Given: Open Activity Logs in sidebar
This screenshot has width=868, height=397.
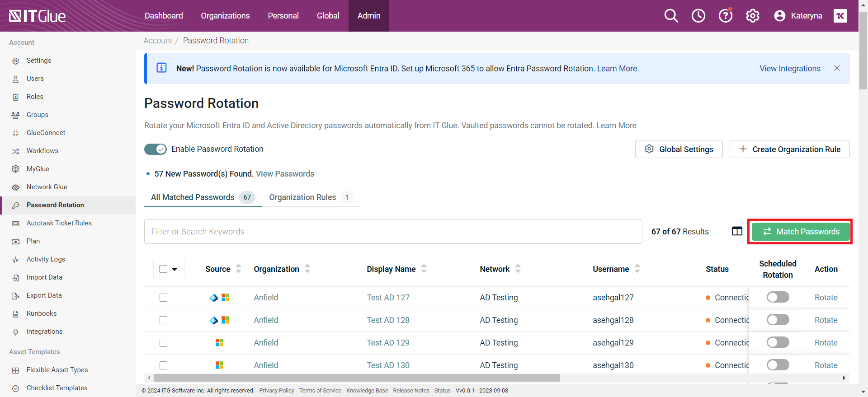Looking at the screenshot, I should click(x=46, y=259).
